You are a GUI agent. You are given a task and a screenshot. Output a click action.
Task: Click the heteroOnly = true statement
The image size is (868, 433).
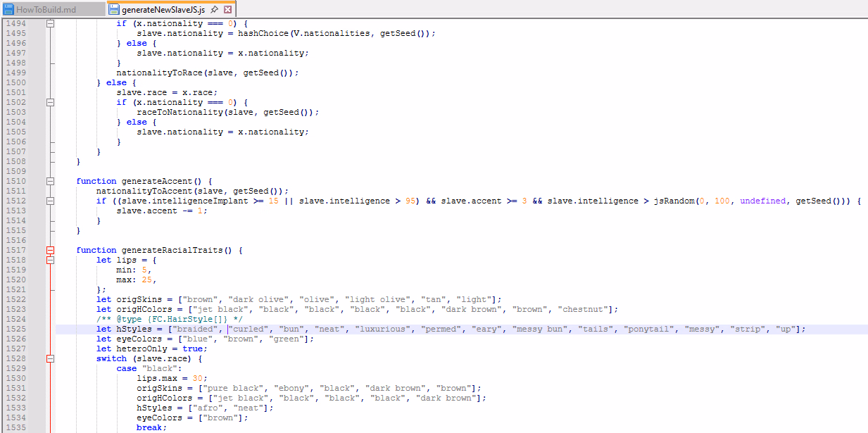[152, 349]
